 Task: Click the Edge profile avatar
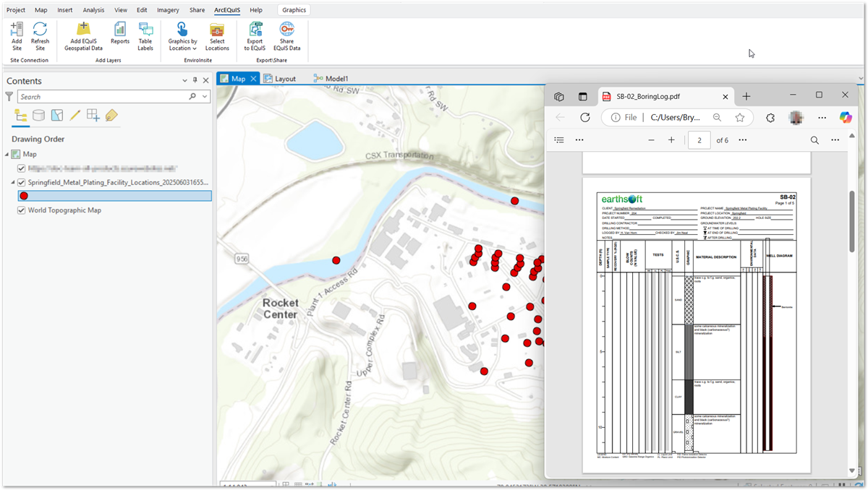coord(796,117)
